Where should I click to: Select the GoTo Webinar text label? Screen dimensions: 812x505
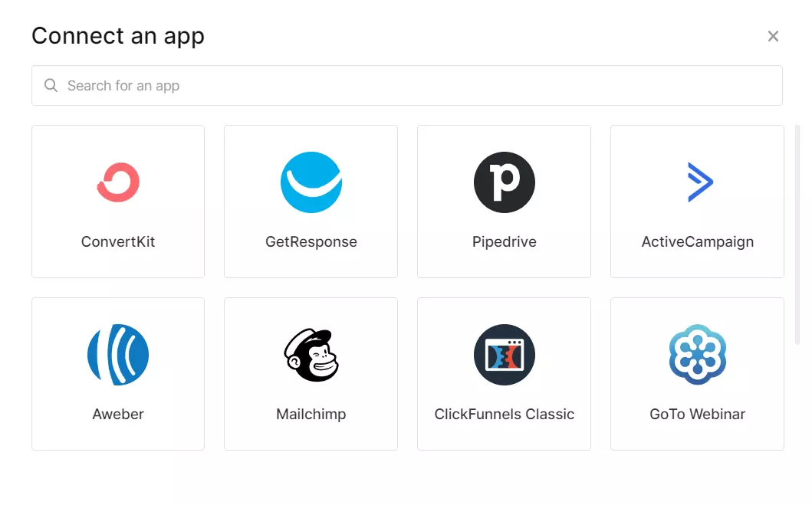pos(697,415)
